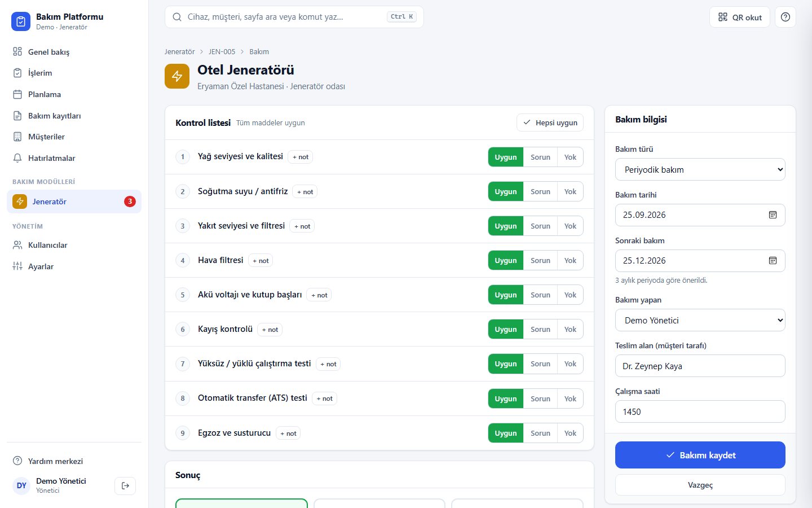Open calendar picker for Sonraki bakım
Image resolution: width=812 pixels, height=508 pixels.
click(x=773, y=261)
